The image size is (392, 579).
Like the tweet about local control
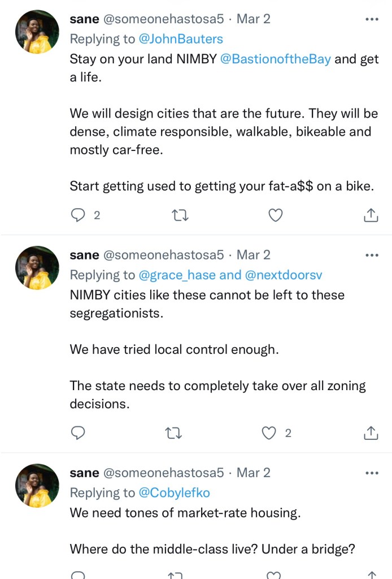tap(271, 433)
